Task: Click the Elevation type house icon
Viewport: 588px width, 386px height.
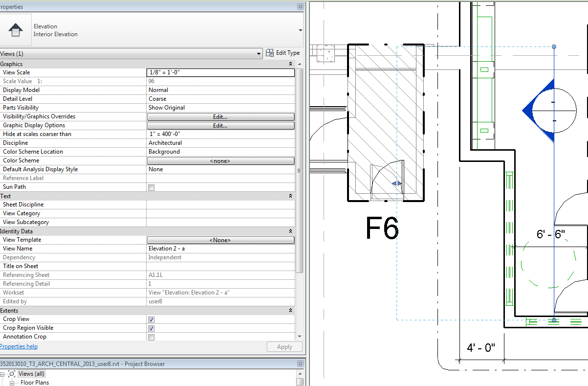Action: (16, 30)
